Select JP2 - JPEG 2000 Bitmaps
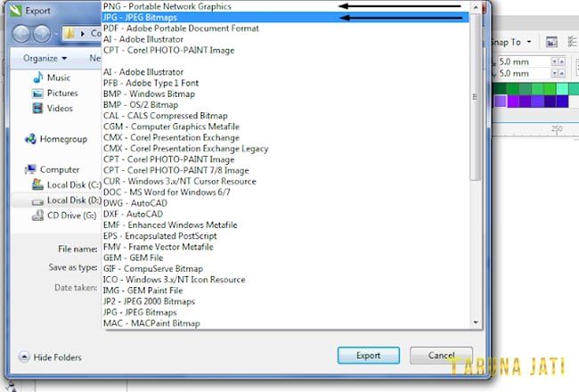The height and width of the screenshot is (392, 579). click(x=285, y=301)
